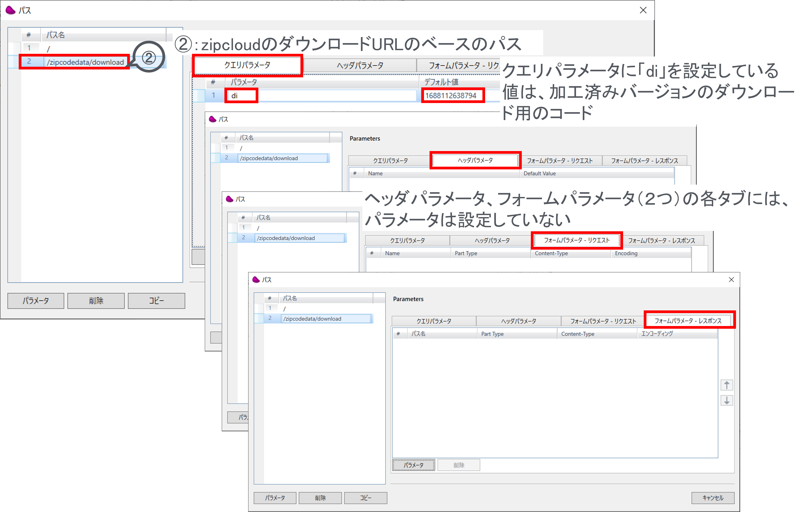
Task: Open フォームパラメータ - リクエスト tab in Default Value window
Action: coord(560,161)
